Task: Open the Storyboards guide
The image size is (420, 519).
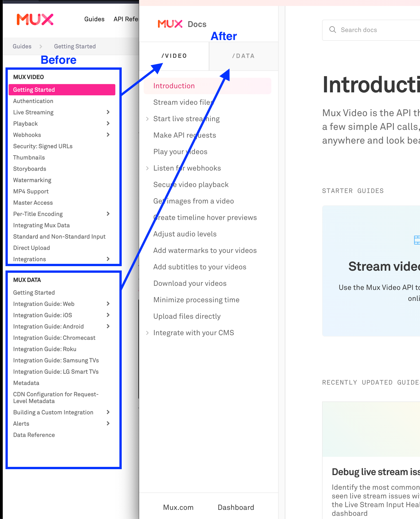Action: 30,169
